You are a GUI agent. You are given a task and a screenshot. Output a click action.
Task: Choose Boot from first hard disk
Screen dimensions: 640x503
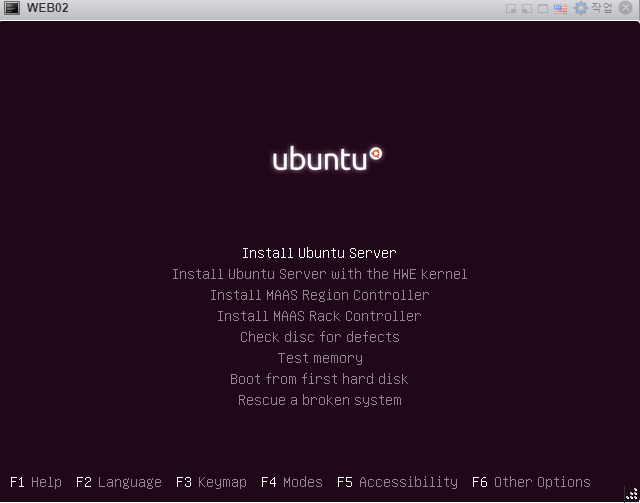[x=319, y=379]
